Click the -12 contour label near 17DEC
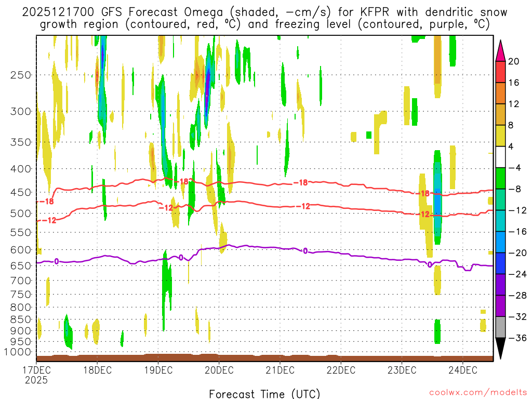Screen dimensions: 532x399 pos(49,220)
